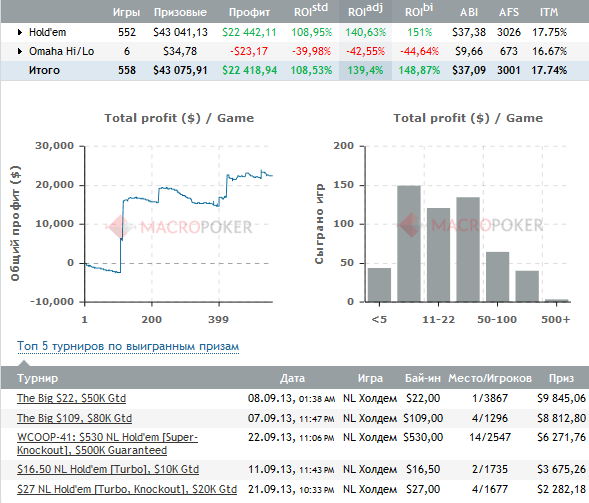Expand the Hold'em row
This screenshot has width=589, height=503.
pyautogui.click(x=20, y=32)
